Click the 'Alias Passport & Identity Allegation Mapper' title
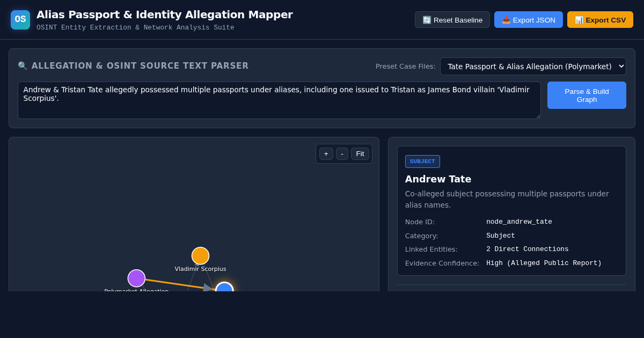Image resolution: width=644 pixels, height=338 pixels. pos(165,14)
